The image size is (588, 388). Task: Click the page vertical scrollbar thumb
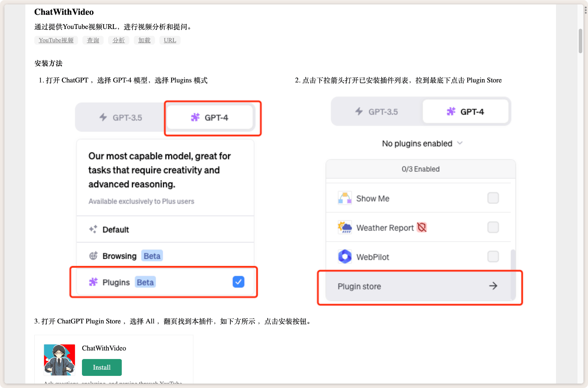pos(580,41)
